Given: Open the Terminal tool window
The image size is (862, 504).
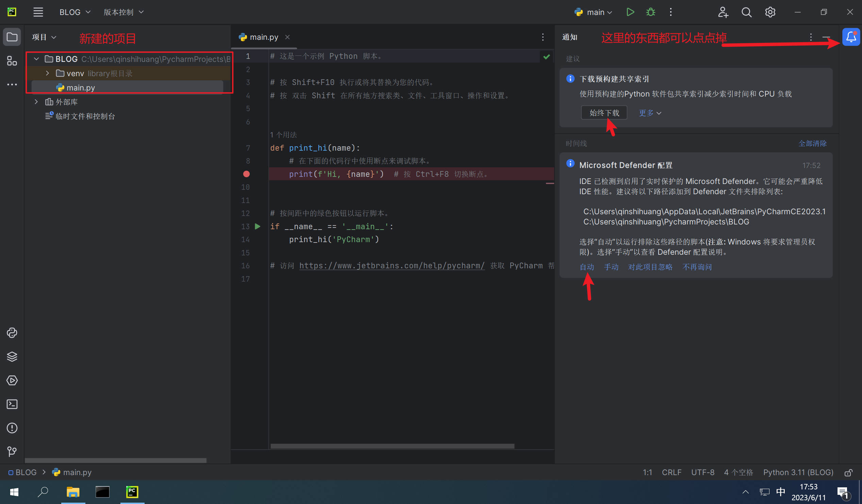Looking at the screenshot, I should tap(12, 404).
